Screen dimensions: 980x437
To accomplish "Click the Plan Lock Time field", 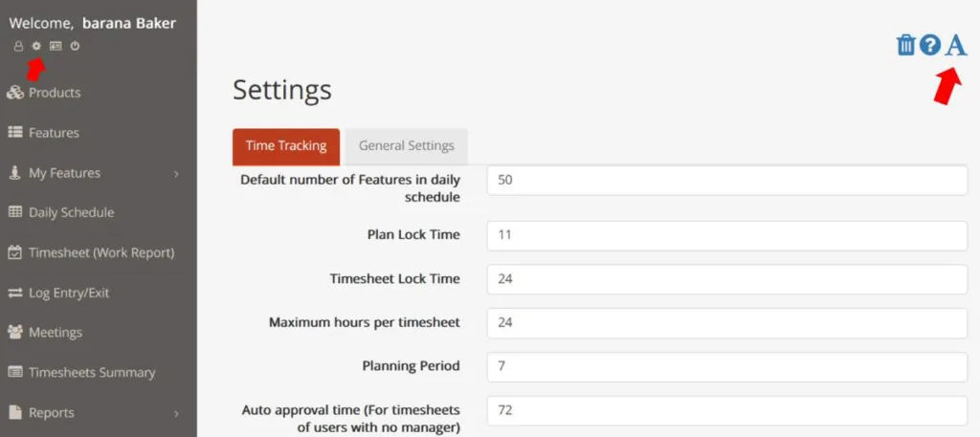I will (727, 235).
